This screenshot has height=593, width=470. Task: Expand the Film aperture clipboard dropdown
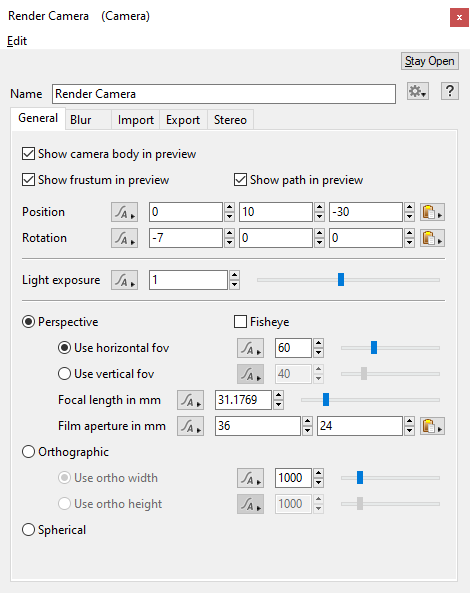(x=432, y=427)
